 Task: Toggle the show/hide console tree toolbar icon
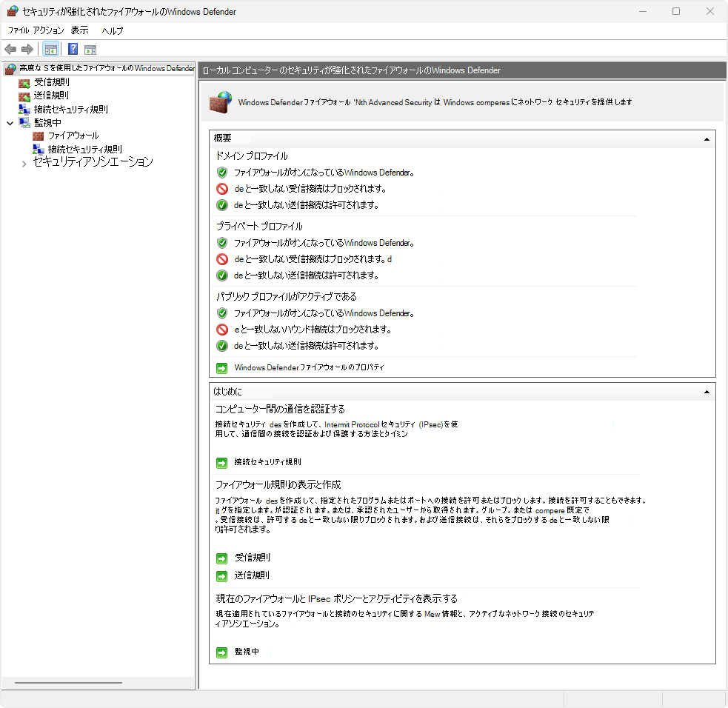tap(50, 49)
